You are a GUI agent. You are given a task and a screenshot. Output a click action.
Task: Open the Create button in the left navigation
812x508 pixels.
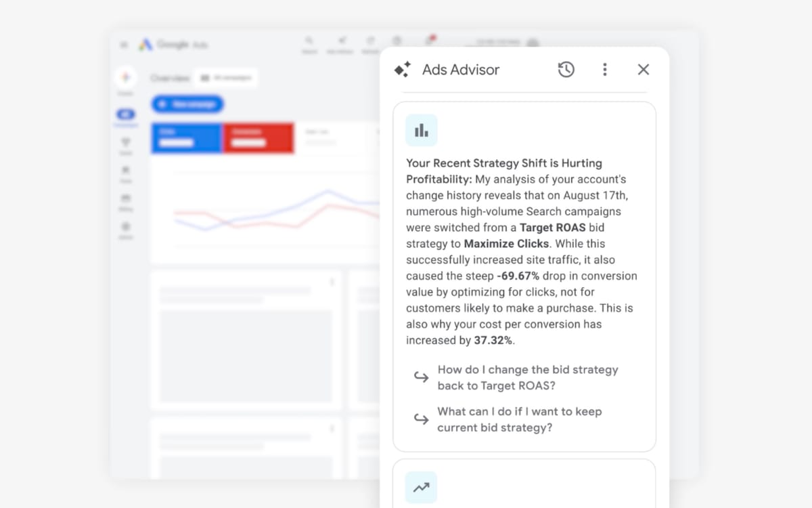coord(125,77)
